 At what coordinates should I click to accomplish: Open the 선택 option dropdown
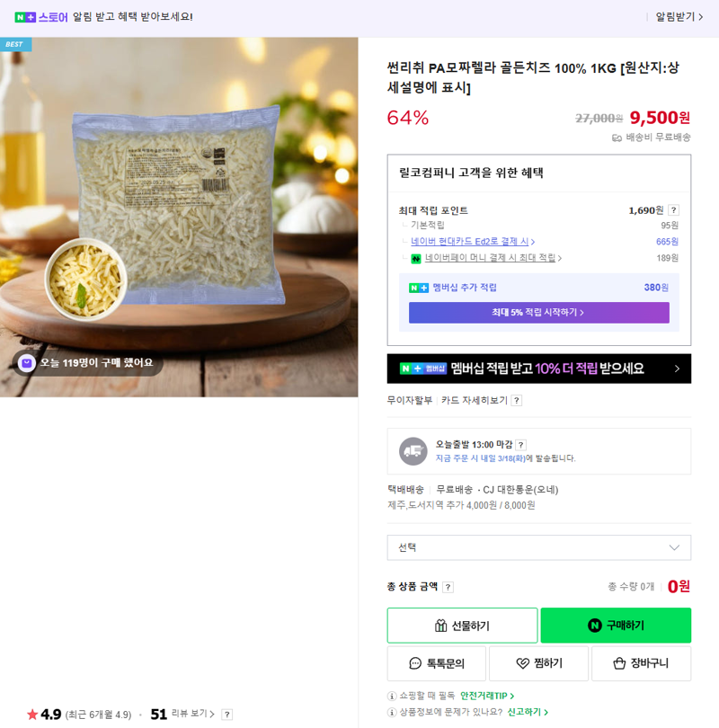[539, 548]
